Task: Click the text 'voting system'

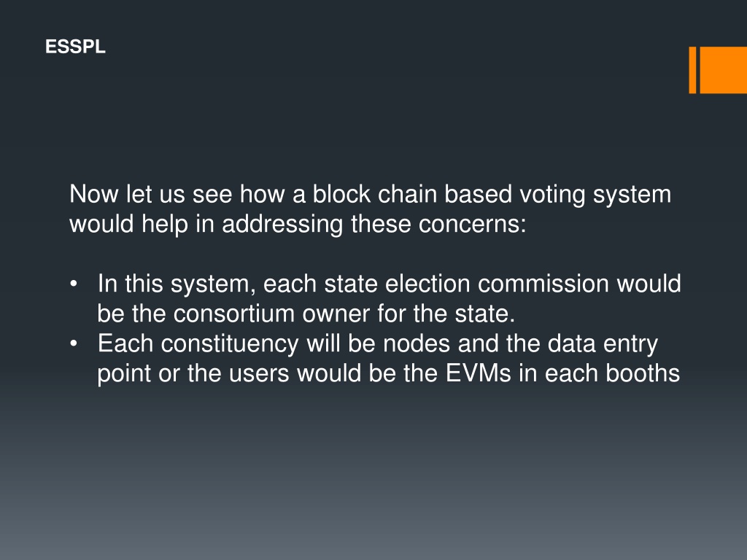Action: click(595, 195)
